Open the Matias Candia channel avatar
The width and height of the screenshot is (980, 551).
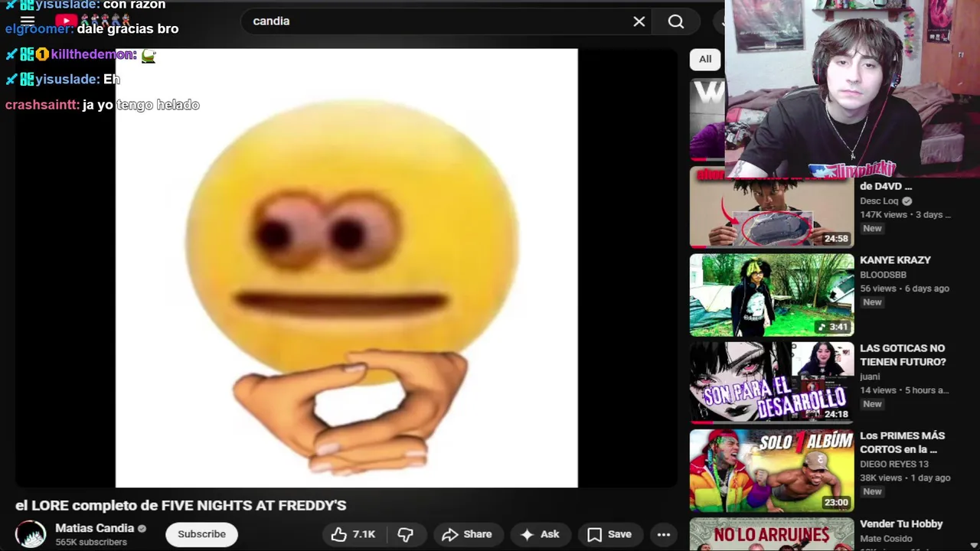[x=31, y=534]
